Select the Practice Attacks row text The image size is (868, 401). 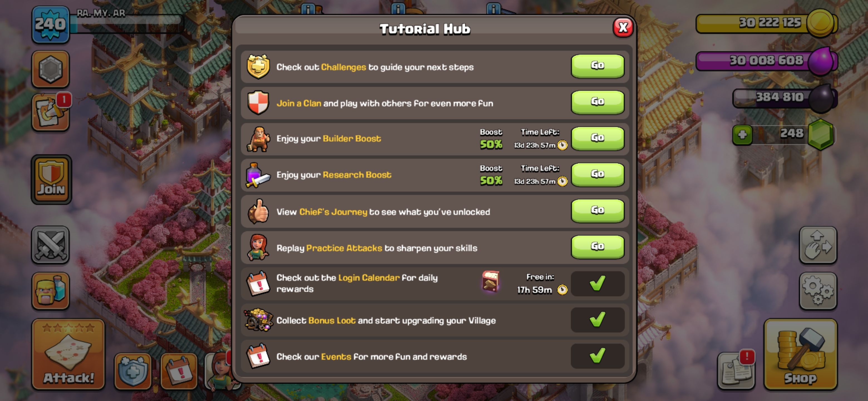click(x=377, y=248)
